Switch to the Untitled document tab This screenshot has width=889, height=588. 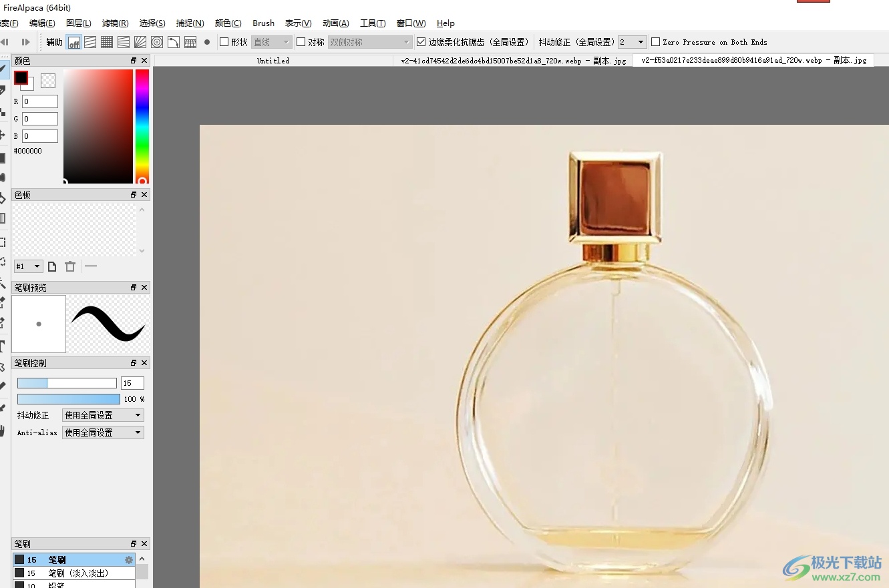point(273,61)
